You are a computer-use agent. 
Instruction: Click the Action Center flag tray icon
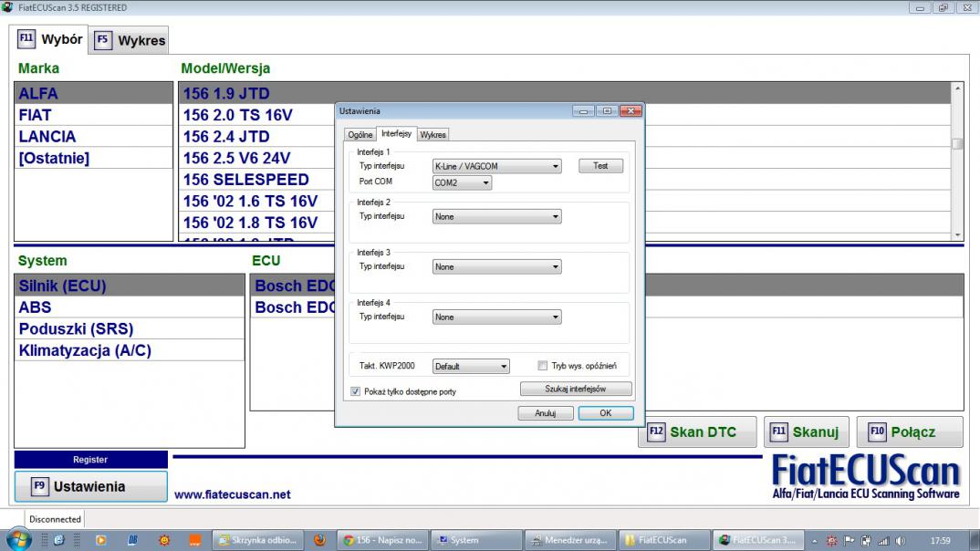pyautogui.click(x=849, y=540)
